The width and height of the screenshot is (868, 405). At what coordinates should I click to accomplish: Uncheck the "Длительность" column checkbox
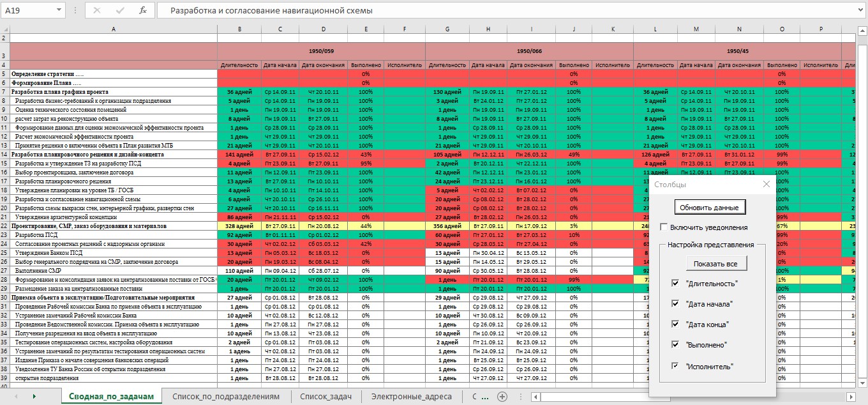click(x=676, y=283)
